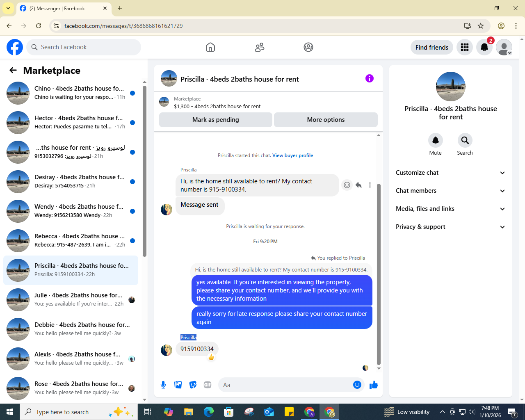Open the Facebook home logo
The width and height of the screenshot is (525, 420).
tap(15, 47)
